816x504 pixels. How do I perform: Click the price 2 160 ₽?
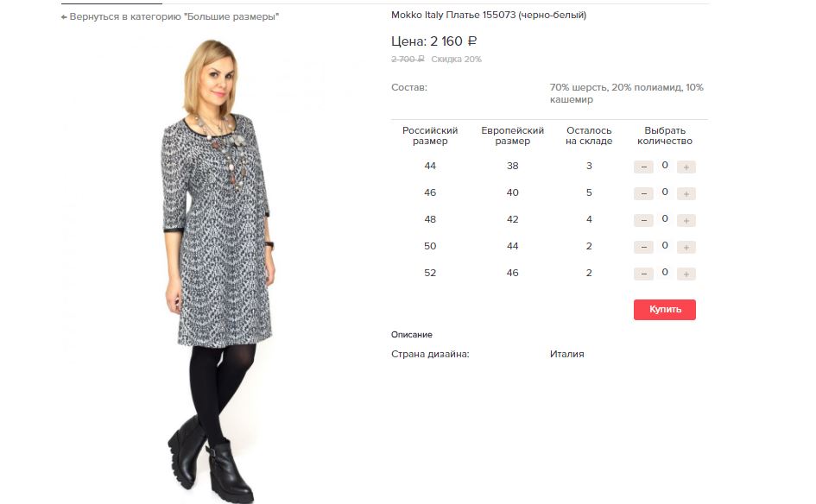pos(453,41)
